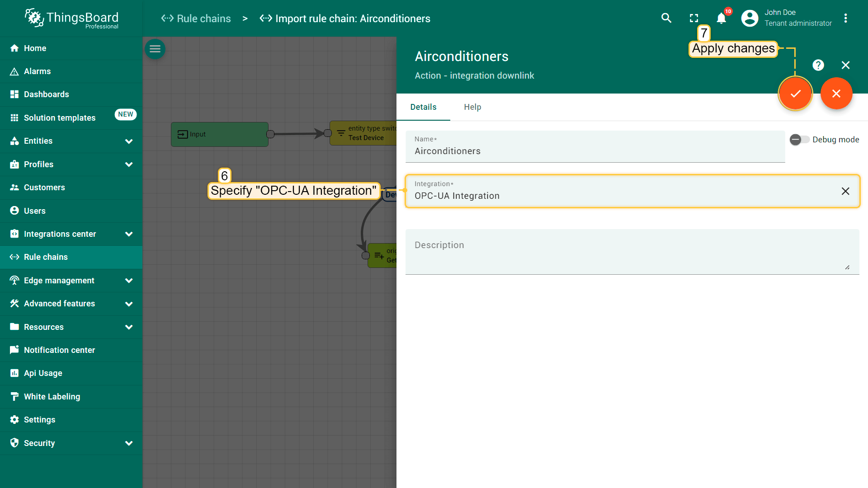This screenshot has height=488, width=868.
Task: Click the search magnifier icon
Action: pos(666,18)
